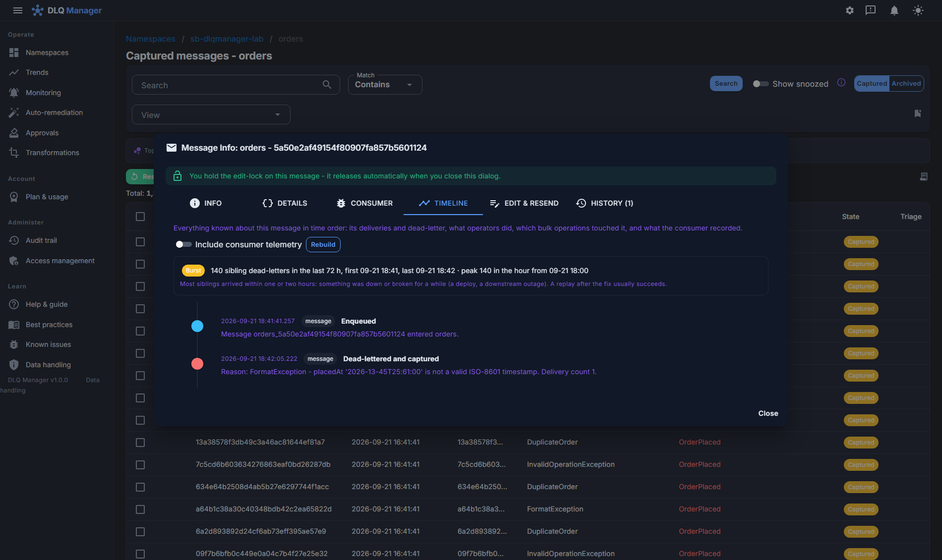942x560 pixels.
Task: Click the export icon above the State column
Action: [924, 176]
